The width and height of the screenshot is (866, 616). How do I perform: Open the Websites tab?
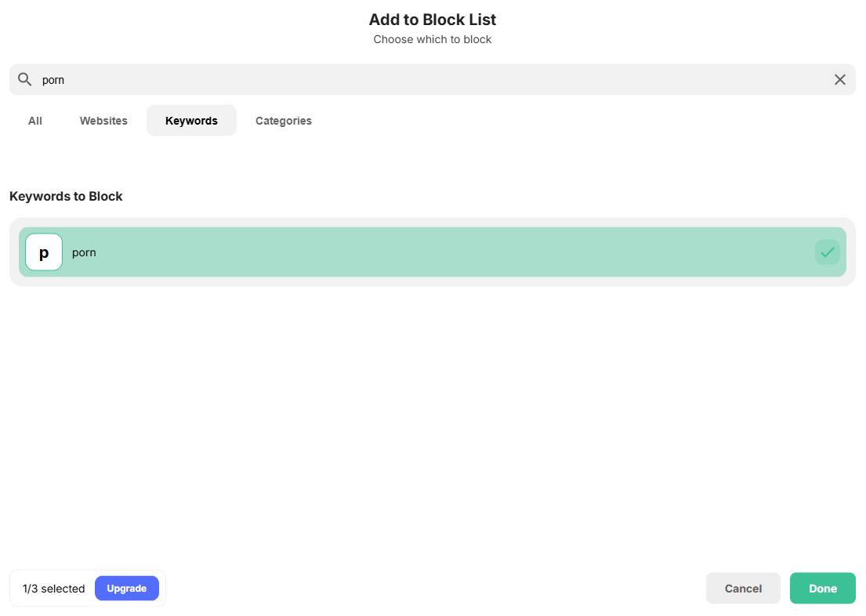(x=103, y=121)
